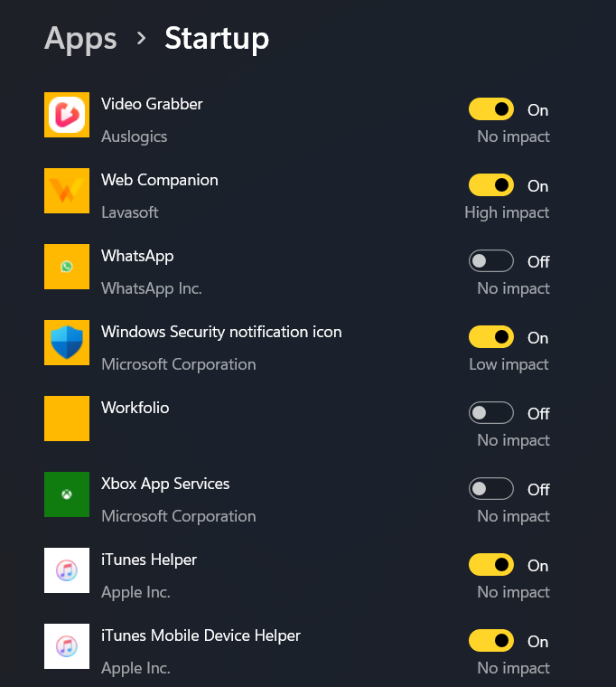
Task: Enable Xbox App Services at startup
Action: (x=491, y=488)
